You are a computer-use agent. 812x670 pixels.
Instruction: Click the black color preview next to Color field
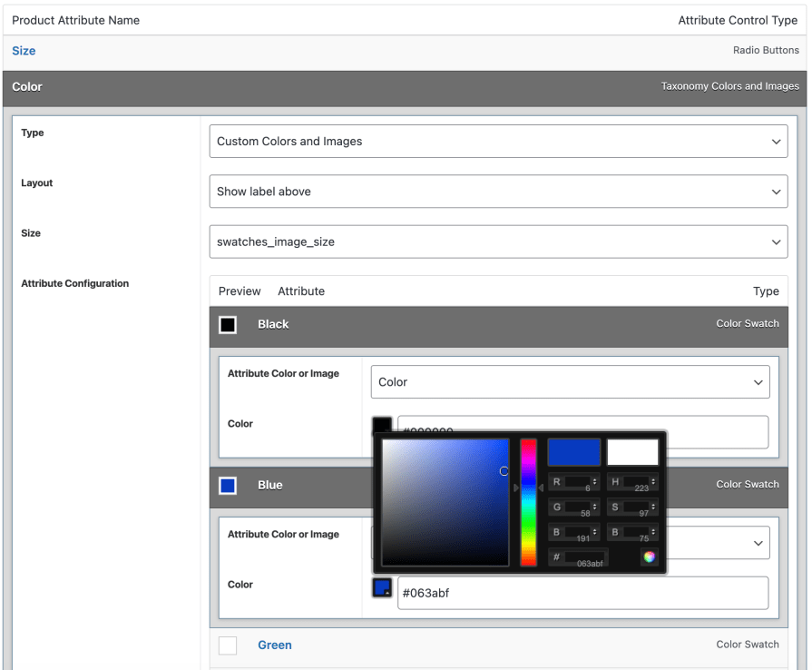tap(381, 426)
